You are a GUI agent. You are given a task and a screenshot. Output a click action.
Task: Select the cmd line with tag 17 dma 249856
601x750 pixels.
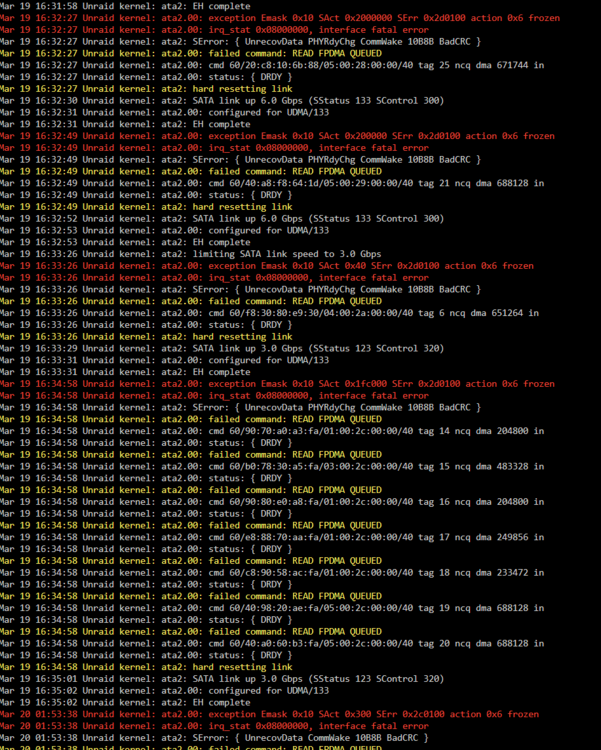pos(272,537)
